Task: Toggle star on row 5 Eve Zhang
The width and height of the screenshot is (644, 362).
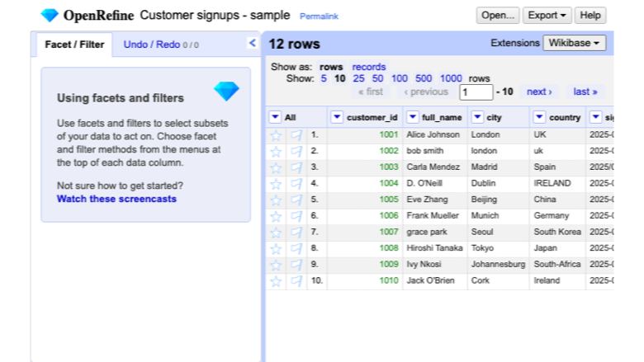Action: [276, 200]
